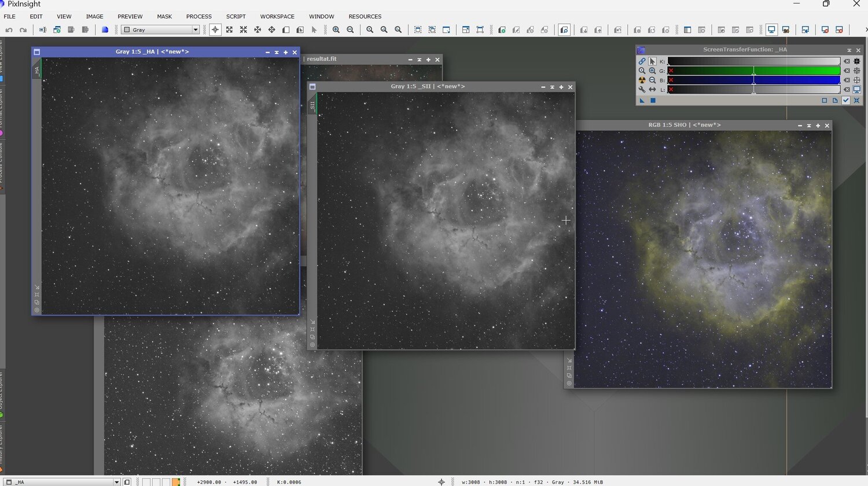Toggle the readout mode cursor button in toolbar
The height and width of the screenshot is (486, 868).
pyautogui.click(x=215, y=30)
